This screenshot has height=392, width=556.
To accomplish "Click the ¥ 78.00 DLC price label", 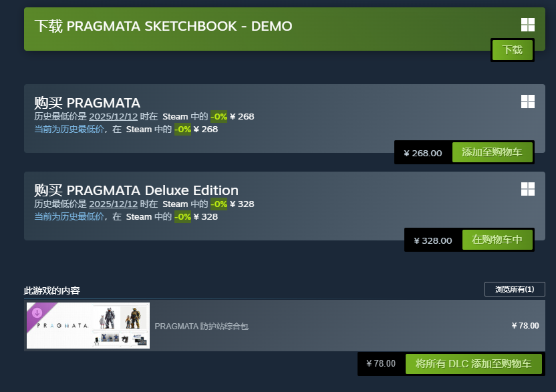I will pyautogui.click(x=526, y=325).
